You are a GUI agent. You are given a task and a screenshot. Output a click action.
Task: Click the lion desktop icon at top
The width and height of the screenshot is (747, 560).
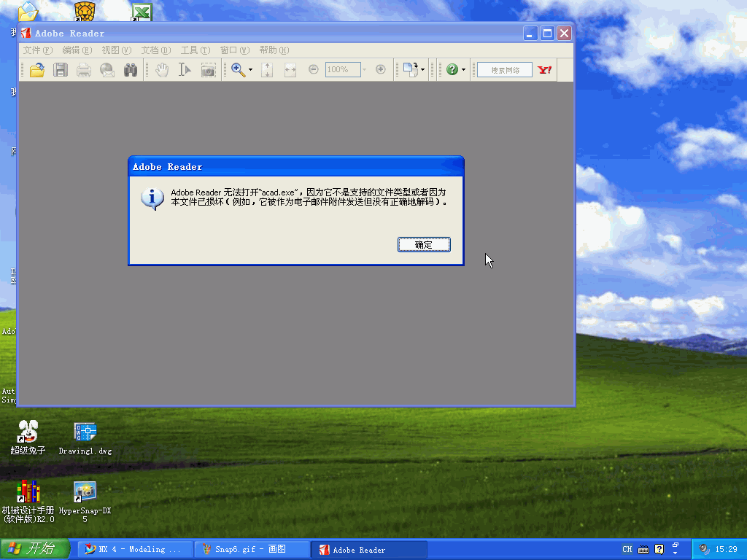(x=85, y=12)
